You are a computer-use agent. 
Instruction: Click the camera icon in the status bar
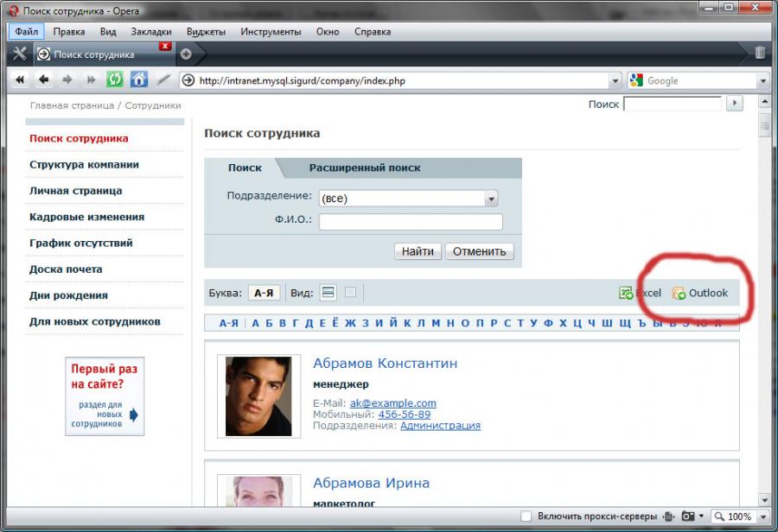pyautogui.click(x=688, y=516)
